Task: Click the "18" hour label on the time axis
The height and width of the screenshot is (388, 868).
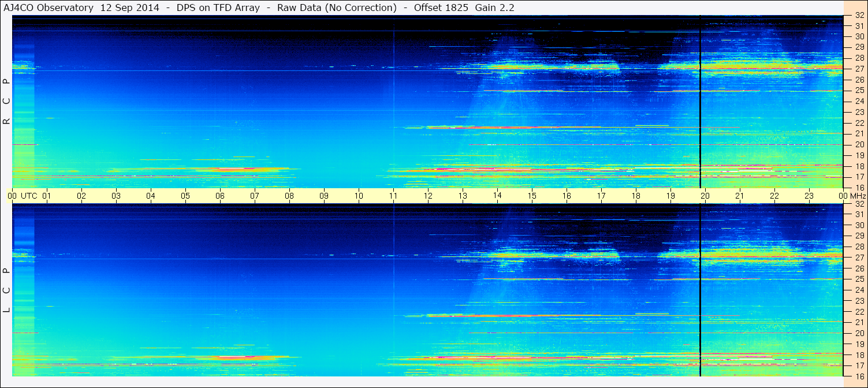Action: tap(636, 196)
